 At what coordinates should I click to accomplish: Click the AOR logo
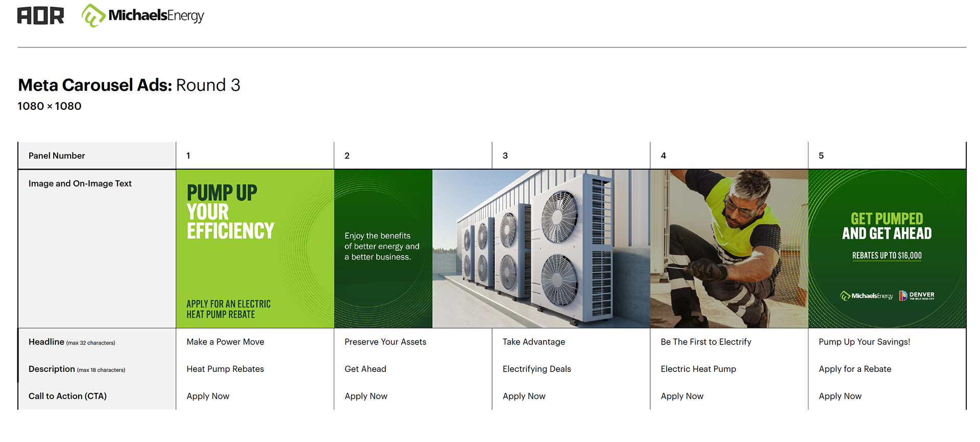[x=41, y=16]
